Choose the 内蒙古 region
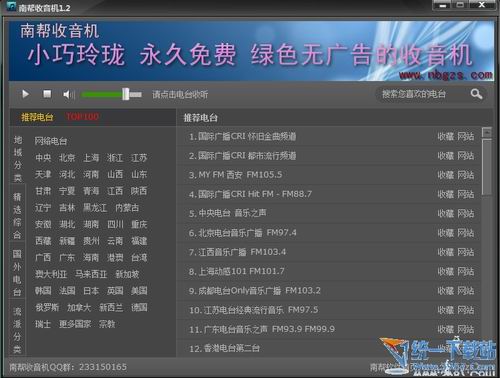Screen dimensions: 500x378 pos(127,208)
